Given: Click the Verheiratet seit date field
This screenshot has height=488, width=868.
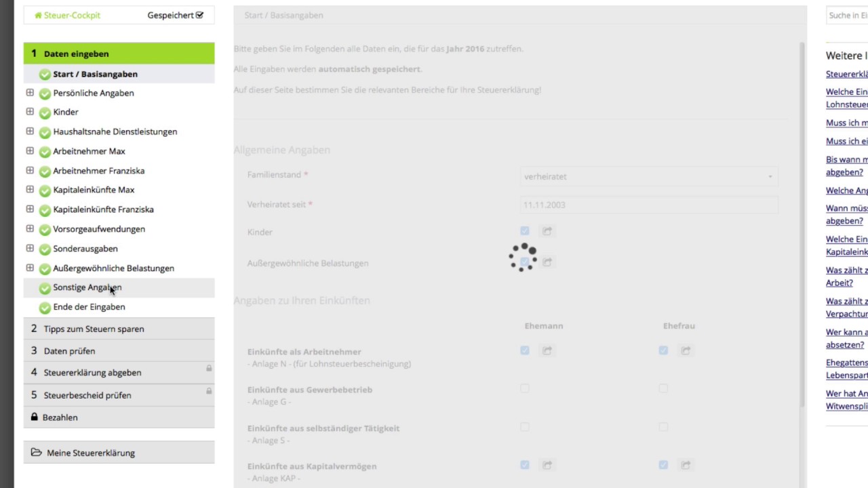Looking at the screenshot, I should (649, 205).
